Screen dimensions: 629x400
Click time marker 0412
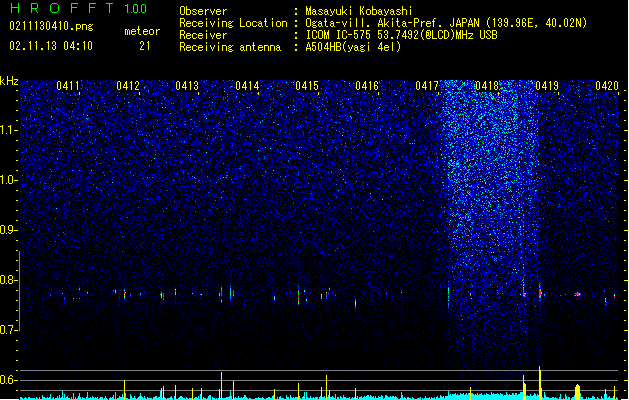128,86
